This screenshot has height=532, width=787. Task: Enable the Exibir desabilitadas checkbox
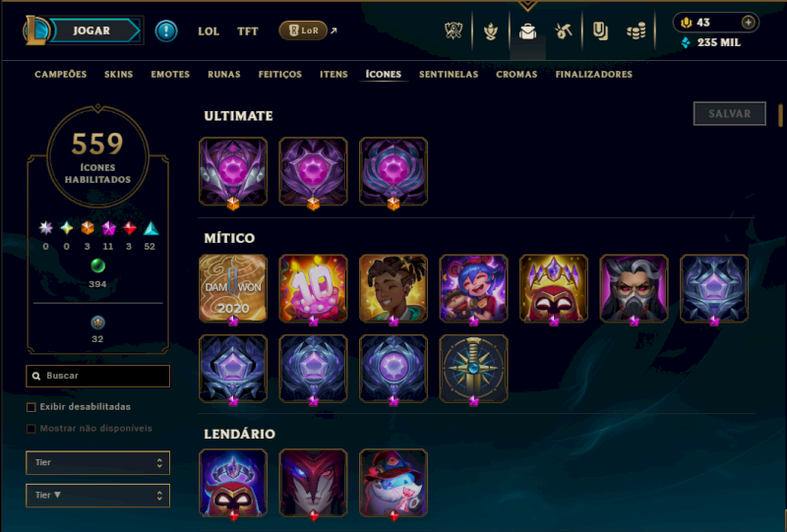pyautogui.click(x=31, y=407)
